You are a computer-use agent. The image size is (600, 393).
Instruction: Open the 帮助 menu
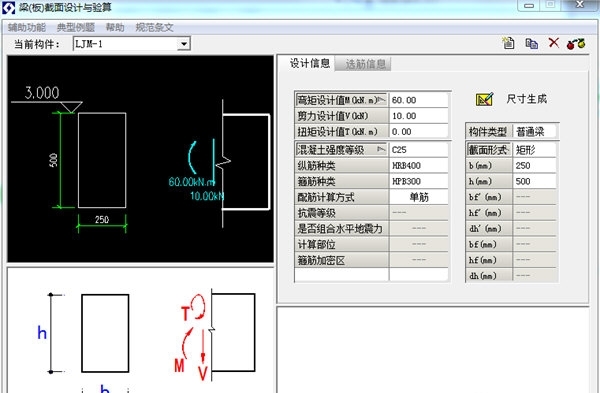115,28
